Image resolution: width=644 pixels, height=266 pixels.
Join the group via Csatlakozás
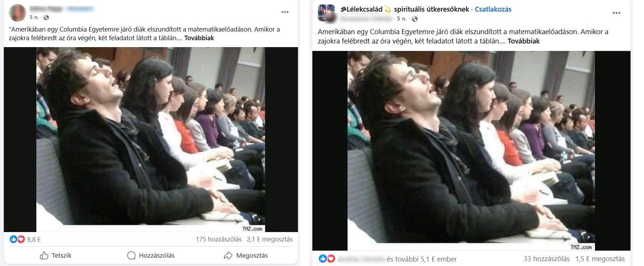point(493,9)
